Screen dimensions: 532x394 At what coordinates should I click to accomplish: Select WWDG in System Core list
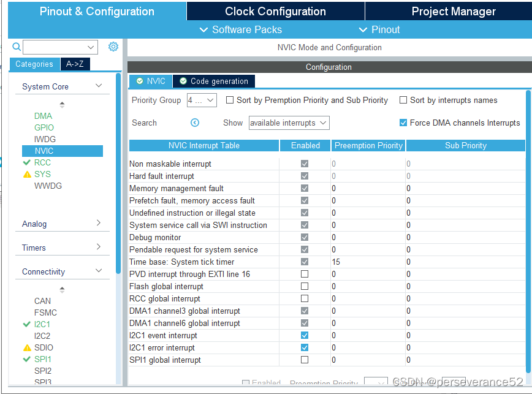(x=48, y=186)
